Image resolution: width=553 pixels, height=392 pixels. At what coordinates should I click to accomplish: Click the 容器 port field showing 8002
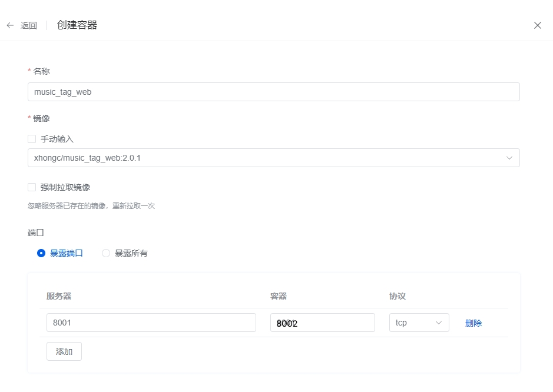[x=322, y=323]
